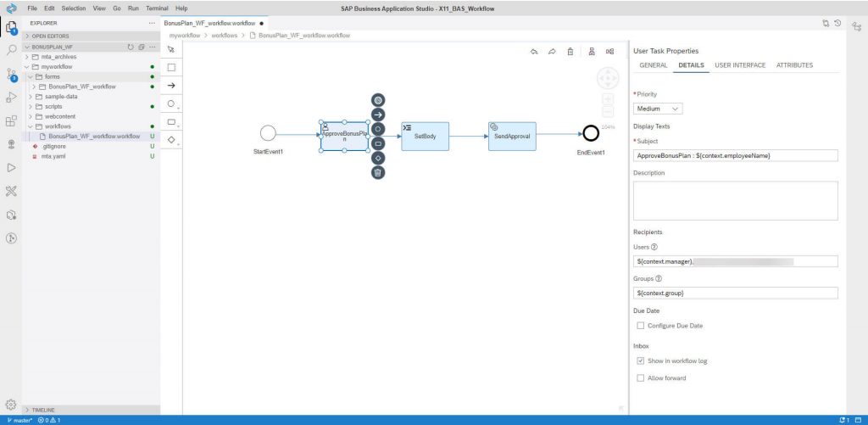The width and height of the screenshot is (868, 425).
Task: Open the Priority Medium dropdown
Action: (658, 109)
